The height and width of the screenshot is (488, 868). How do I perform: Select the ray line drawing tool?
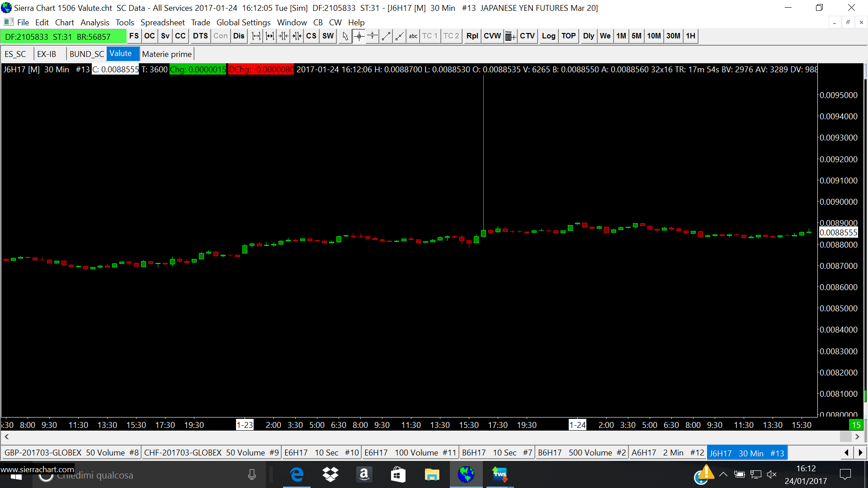[x=399, y=36]
